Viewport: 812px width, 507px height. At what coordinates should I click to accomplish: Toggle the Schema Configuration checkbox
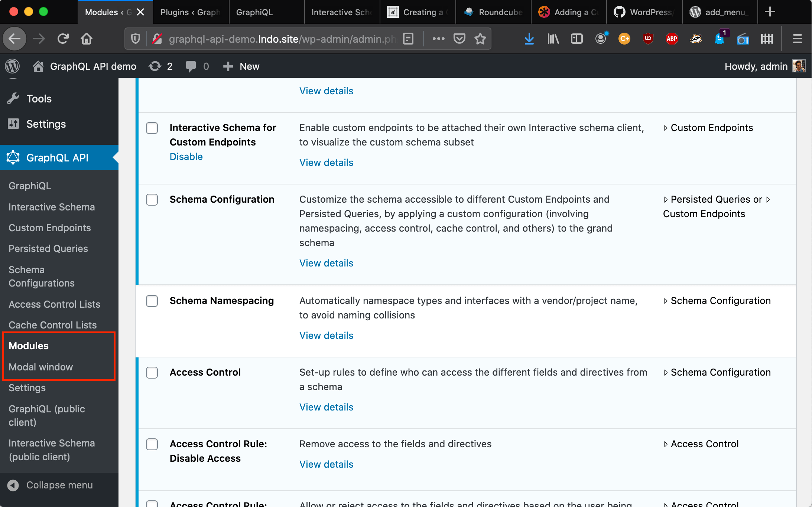click(152, 199)
